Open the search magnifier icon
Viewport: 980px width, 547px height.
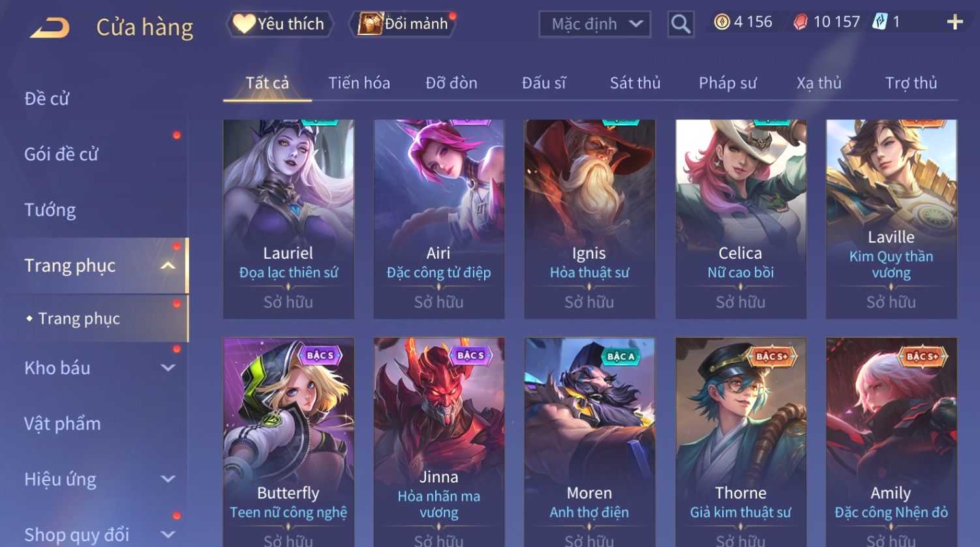click(x=681, y=25)
